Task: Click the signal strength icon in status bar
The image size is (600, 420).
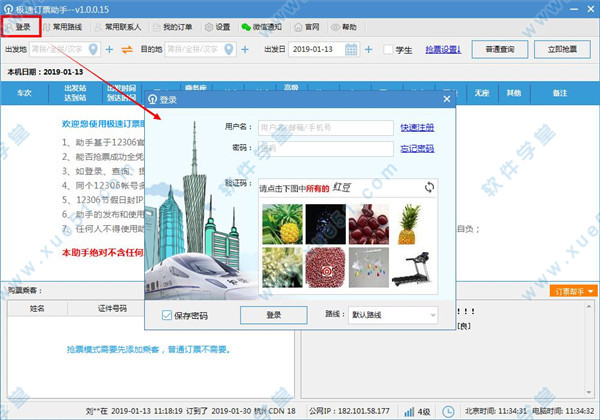Action: pyautogui.click(x=409, y=410)
